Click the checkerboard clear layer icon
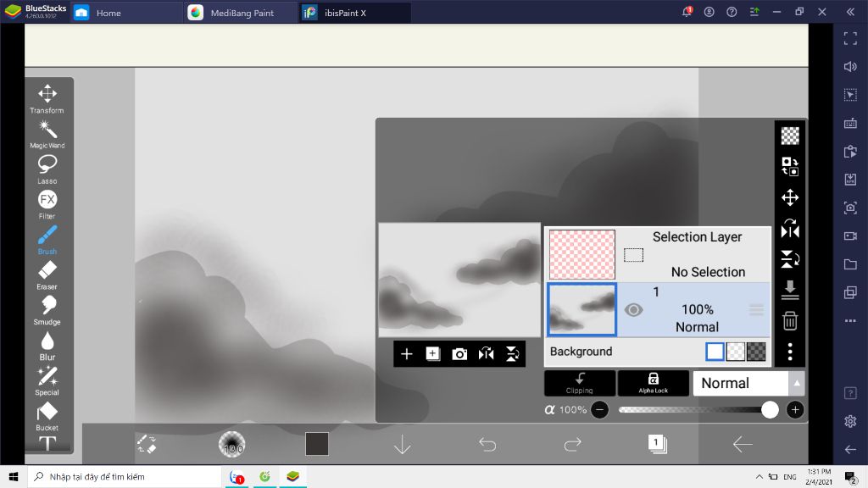This screenshot has width=868, height=488. [x=790, y=136]
